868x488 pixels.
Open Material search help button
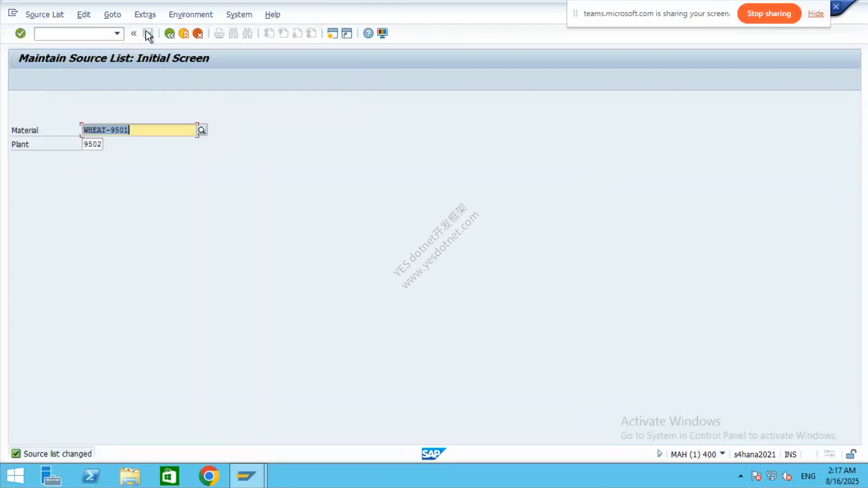202,130
